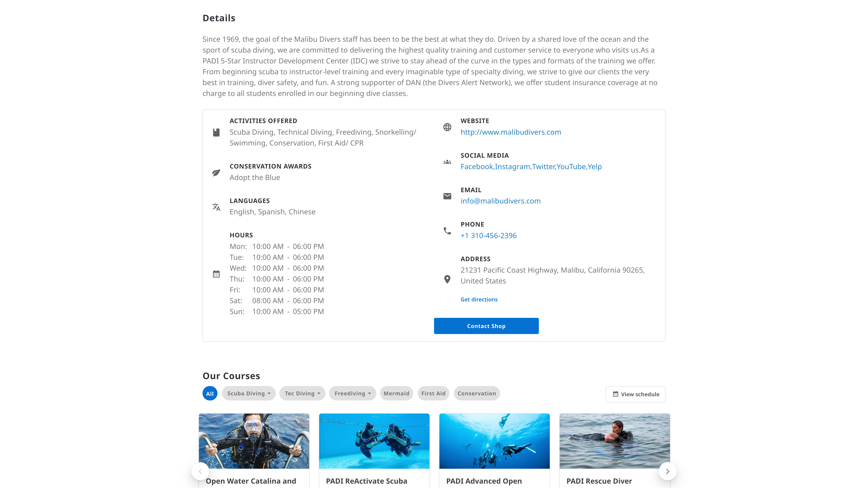Open the Tec Diving filter dropdown

coord(302,393)
